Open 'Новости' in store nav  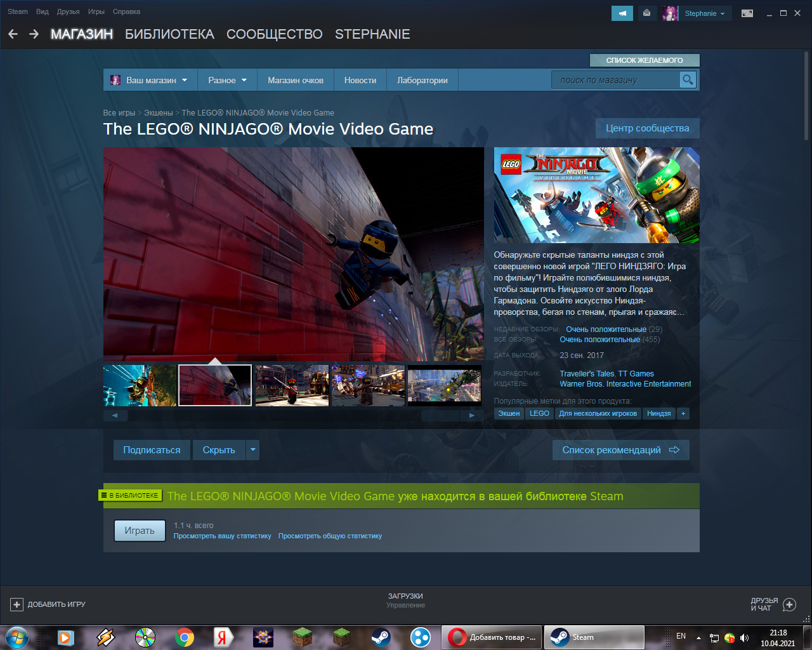pos(360,80)
